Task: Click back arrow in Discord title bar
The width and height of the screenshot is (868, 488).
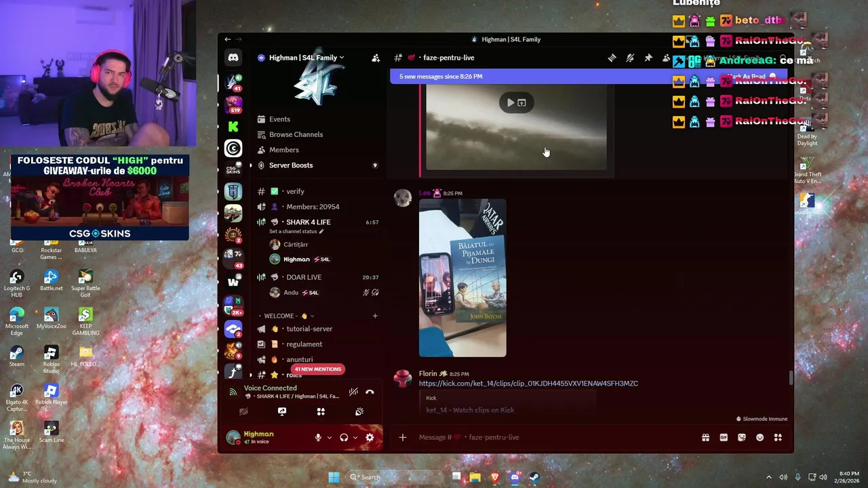Action: [x=228, y=39]
